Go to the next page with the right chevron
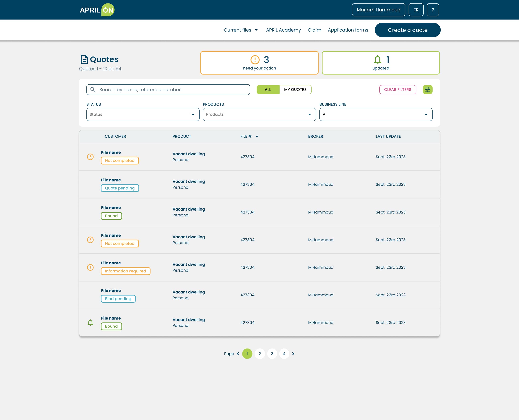 (x=293, y=354)
